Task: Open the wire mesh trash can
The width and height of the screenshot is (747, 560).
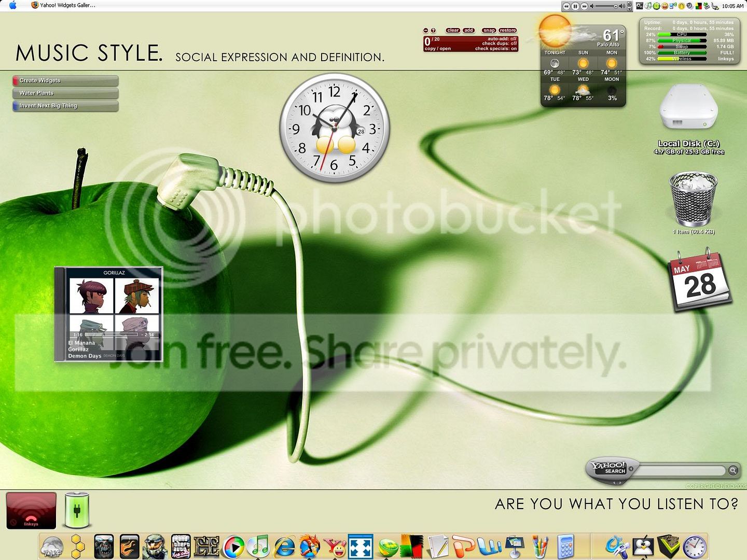Action: coord(694,199)
